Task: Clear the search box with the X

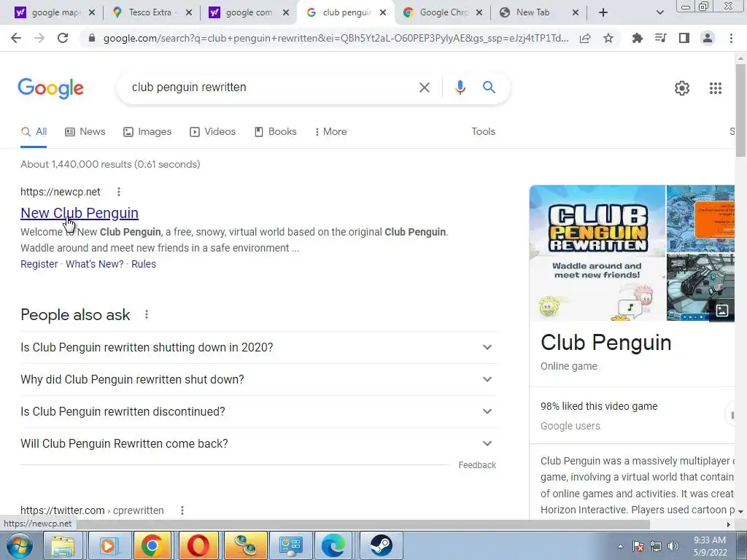Action: (x=424, y=87)
